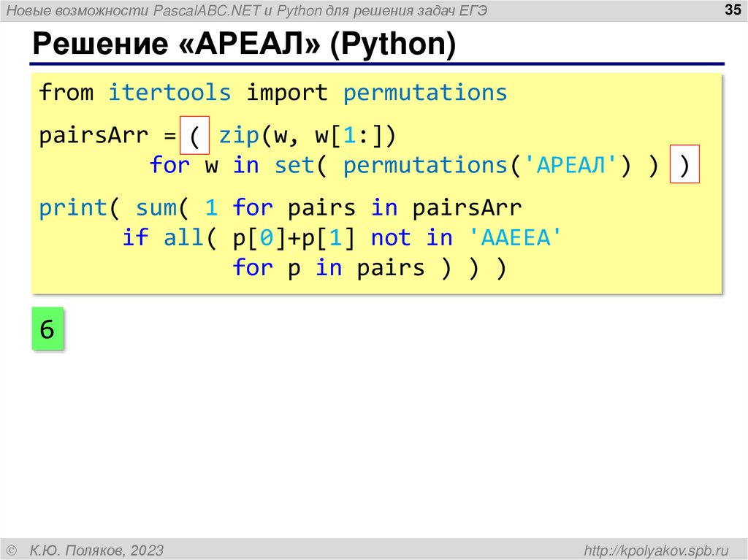
Task: Select the green box containing answer 6
Action: click(x=47, y=329)
